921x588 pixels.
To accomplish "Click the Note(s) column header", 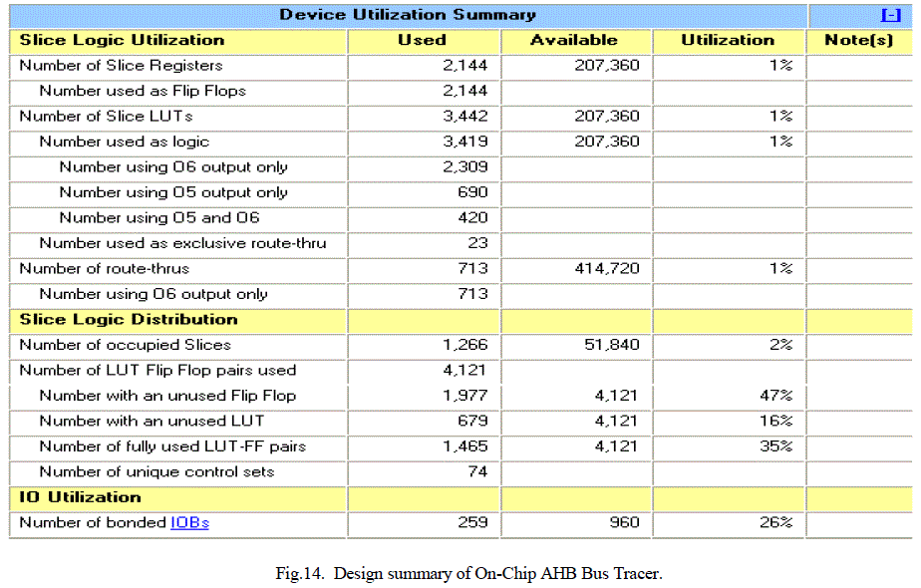I will point(858,40).
